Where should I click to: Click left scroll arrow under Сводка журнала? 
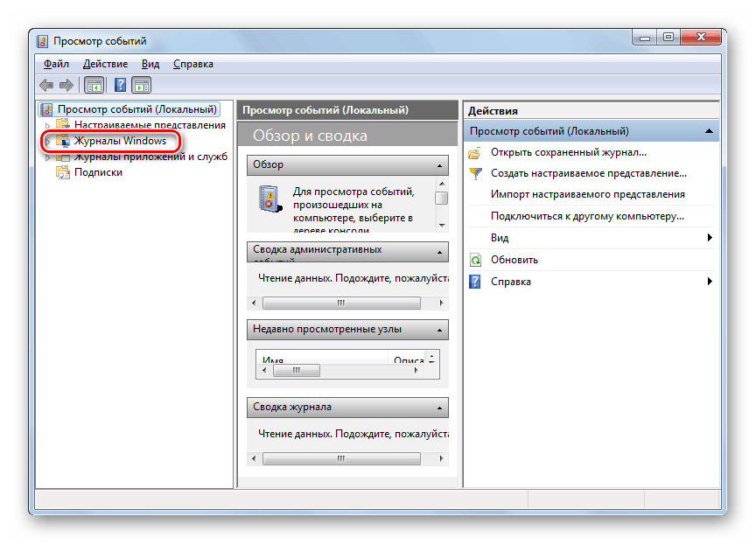click(x=254, y=458)
